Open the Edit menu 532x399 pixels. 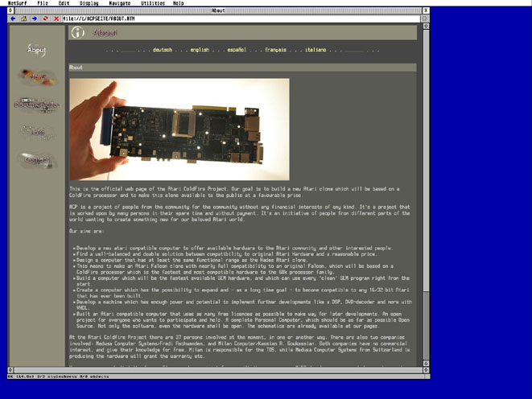[x=64, y=3]
